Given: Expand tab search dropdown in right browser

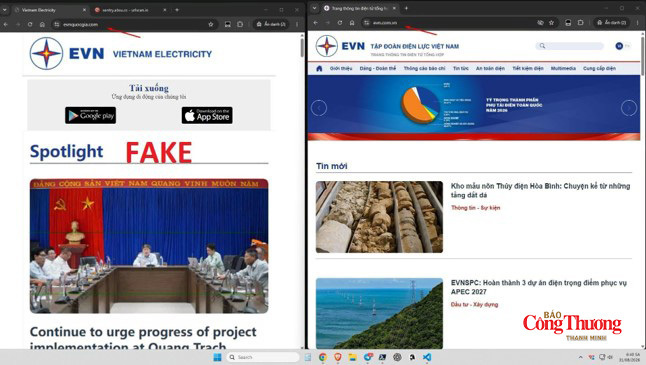Looking at the screenshot, I should click(x=314, y=8).
